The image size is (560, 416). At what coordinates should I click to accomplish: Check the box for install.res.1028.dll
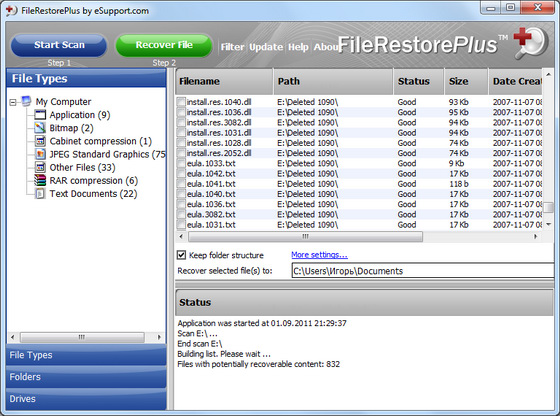coord(181,143)
